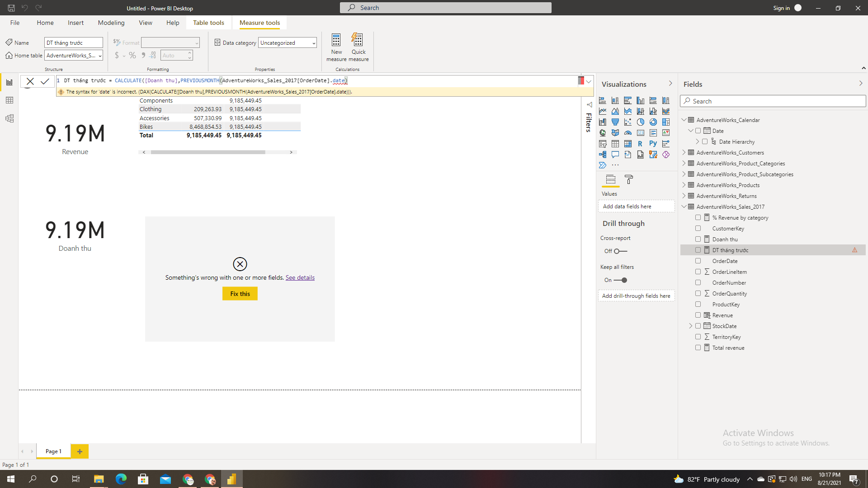
Task: Click the Fix this button
Action: click(x=240, y=294)
